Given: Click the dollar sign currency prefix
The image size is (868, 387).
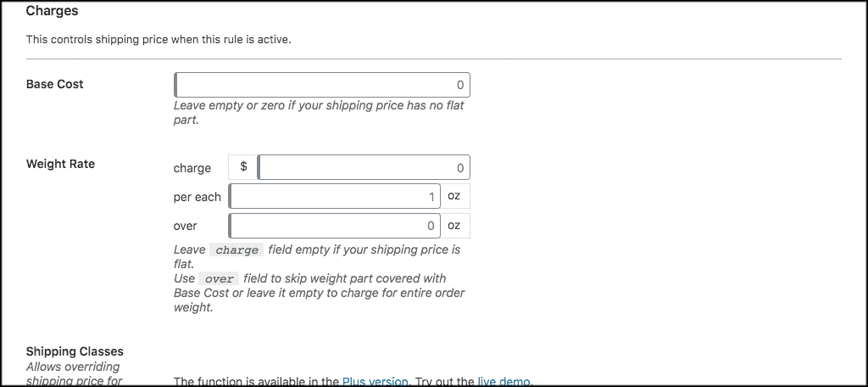Looking at the screenshot, I should 243,167.
